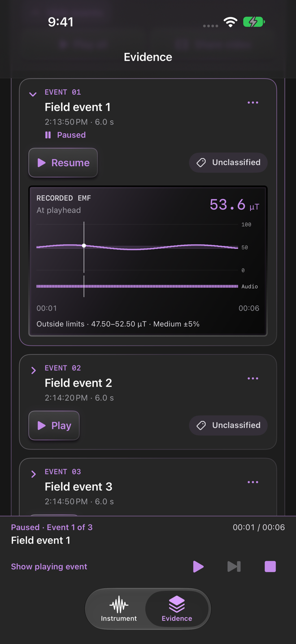
Task: Set Field event 2's Unclassified tag
Action: pos(228,425)
